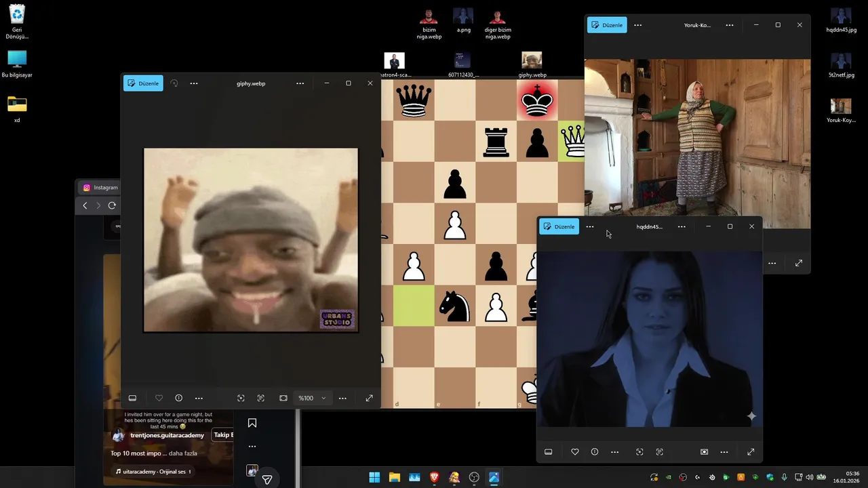The width and height of the screenshot is (868, 488).
Task: Open the Instagram reel's three-dot menu
Action: point(252,447)
